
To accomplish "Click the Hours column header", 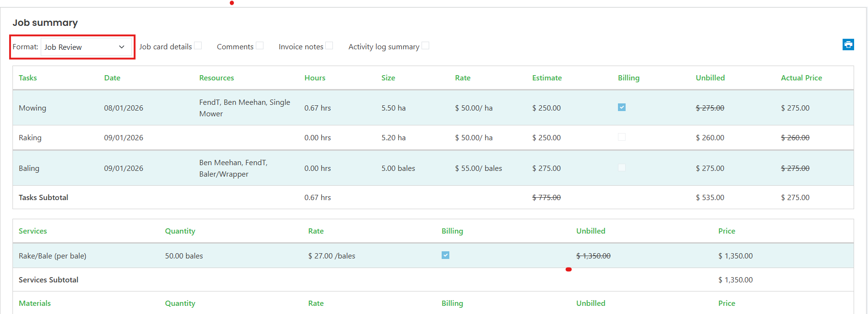I will [x=315, y=78].
